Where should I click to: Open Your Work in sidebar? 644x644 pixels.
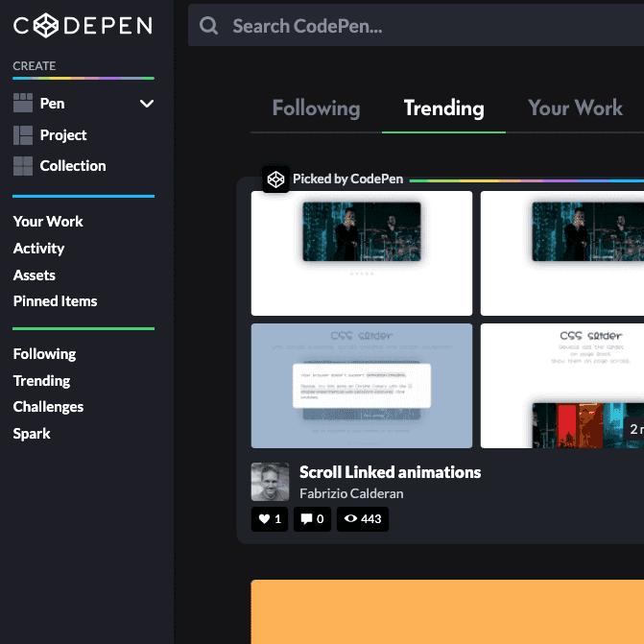(48, 222)
